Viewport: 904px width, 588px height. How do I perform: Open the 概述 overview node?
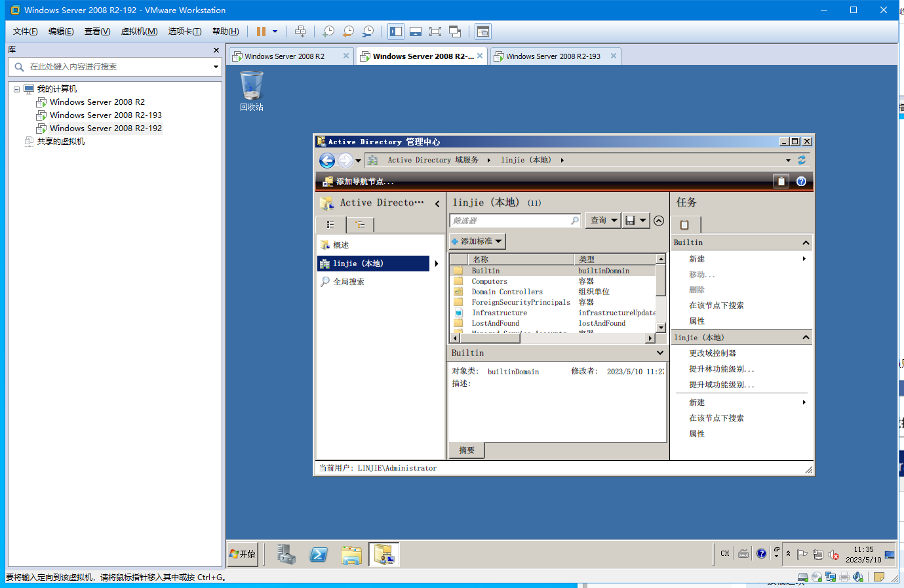341,245
